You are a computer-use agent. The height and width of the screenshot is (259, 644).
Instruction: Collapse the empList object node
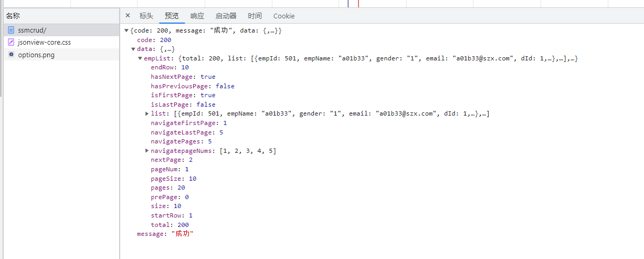140,59
